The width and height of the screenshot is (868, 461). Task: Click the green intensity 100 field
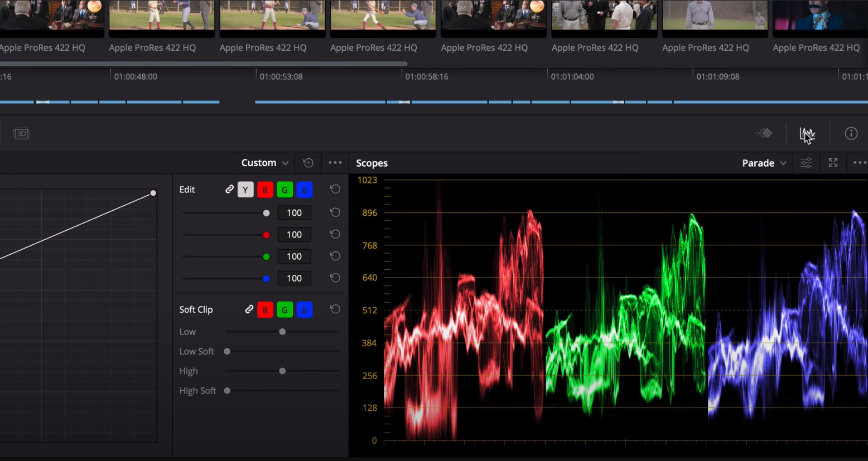pos(294,256)
